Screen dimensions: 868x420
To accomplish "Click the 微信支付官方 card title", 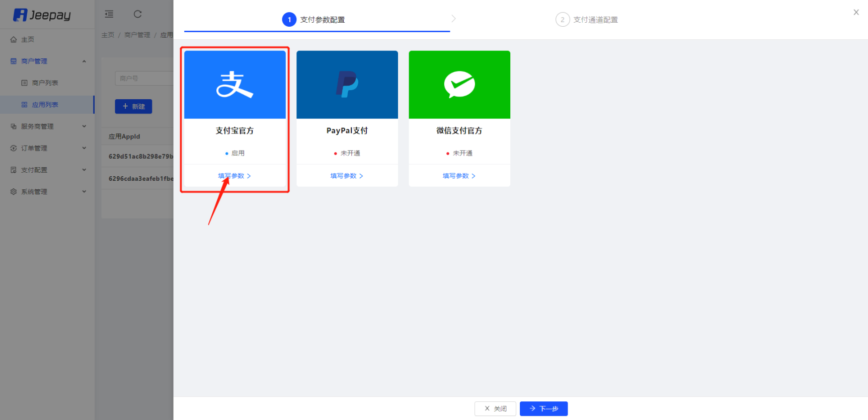I will pos(459,130).
